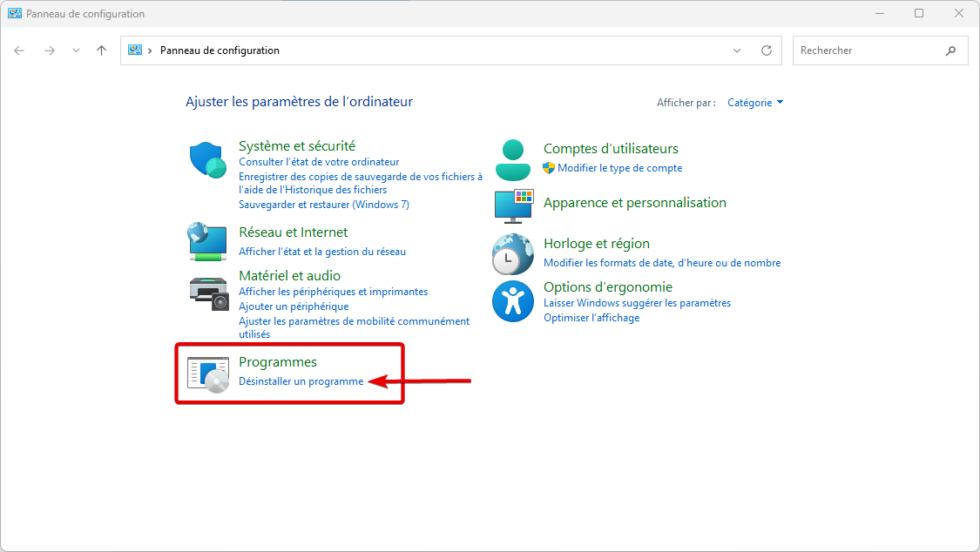Close the Panneau de configuration window
The height and width of the screenshot is (552, 980).
pyautogui.click(x=959, y=13)
